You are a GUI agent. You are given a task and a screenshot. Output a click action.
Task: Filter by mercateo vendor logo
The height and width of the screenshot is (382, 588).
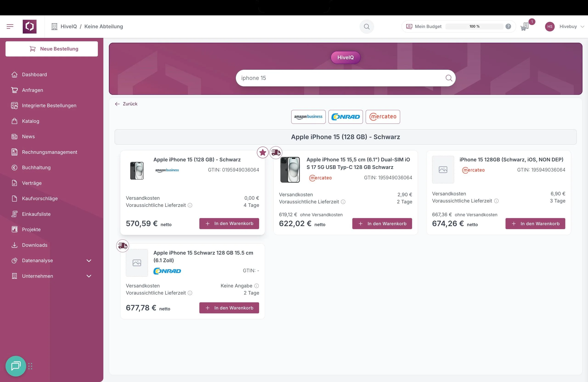383,117
